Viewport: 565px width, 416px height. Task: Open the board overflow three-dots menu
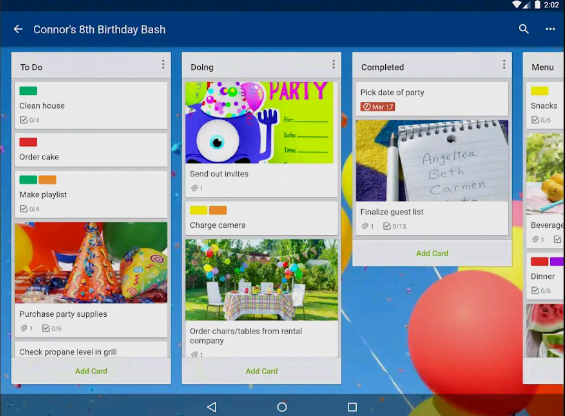[x=550, y=29]
